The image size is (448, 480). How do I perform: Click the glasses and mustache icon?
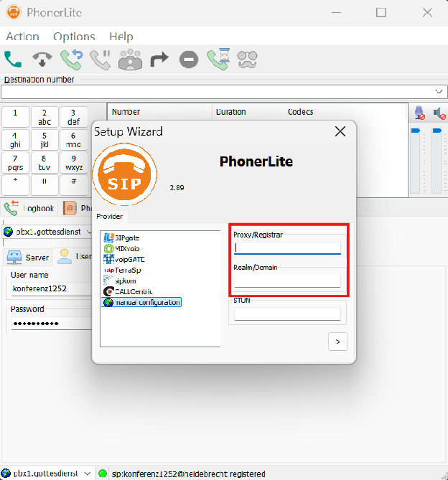248,60
